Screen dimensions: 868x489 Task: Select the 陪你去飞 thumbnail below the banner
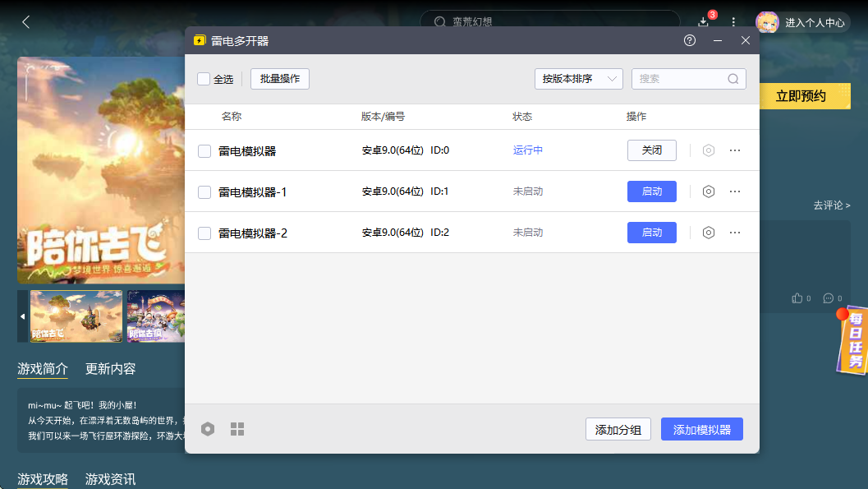(75, 316)
